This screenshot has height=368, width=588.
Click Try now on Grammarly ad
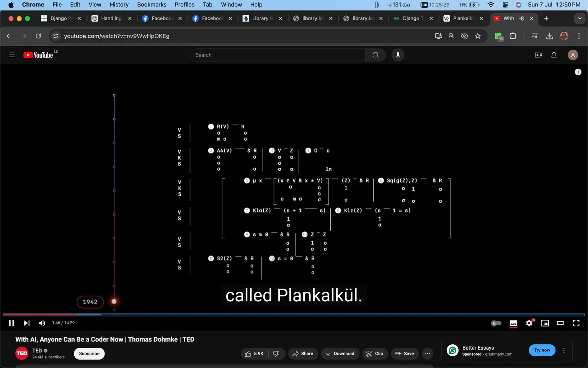coord(542,350)
